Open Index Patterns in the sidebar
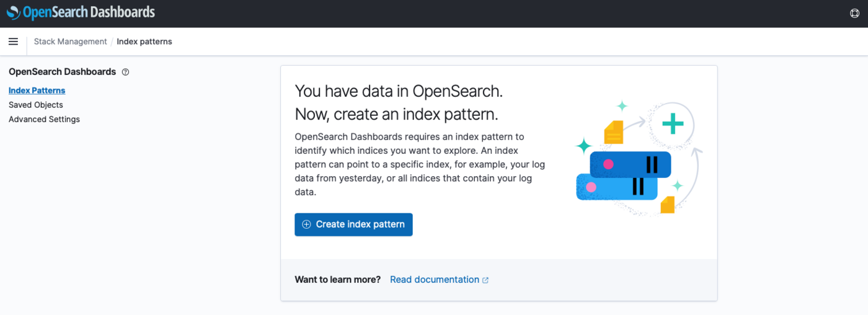868x315 pixels. click(x=37, y=91)
